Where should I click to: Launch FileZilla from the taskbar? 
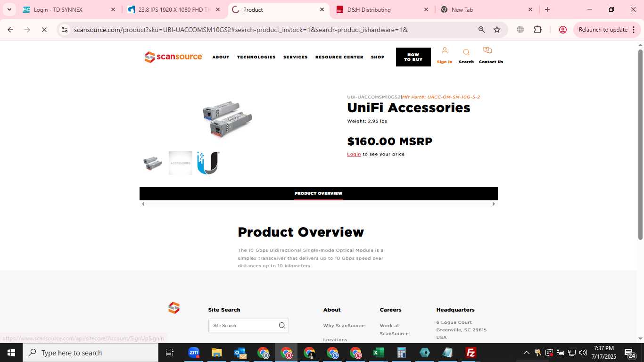(x=471, y=353)
